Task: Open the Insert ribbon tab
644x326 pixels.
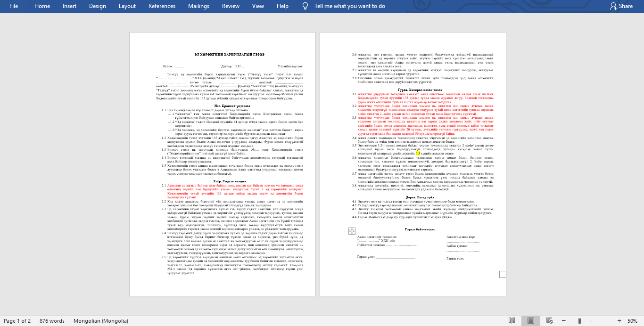Action: [69, 6]
